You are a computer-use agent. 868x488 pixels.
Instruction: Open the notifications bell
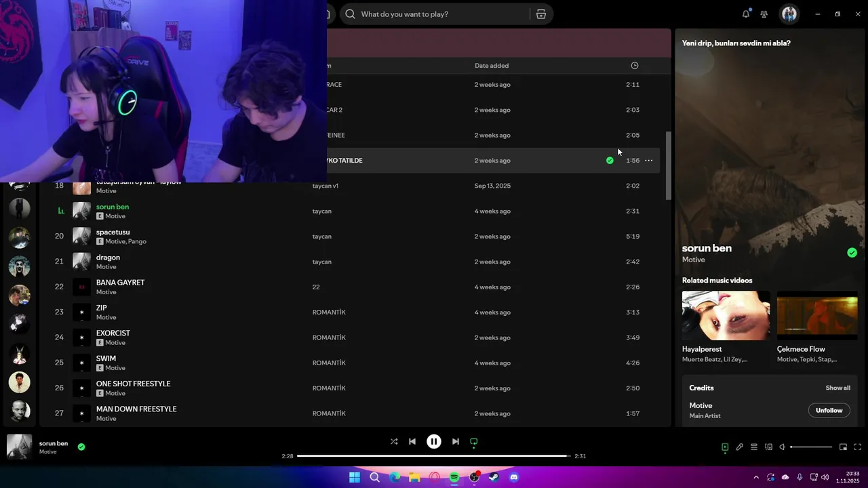pyautogui.click(x=746, y=14)
